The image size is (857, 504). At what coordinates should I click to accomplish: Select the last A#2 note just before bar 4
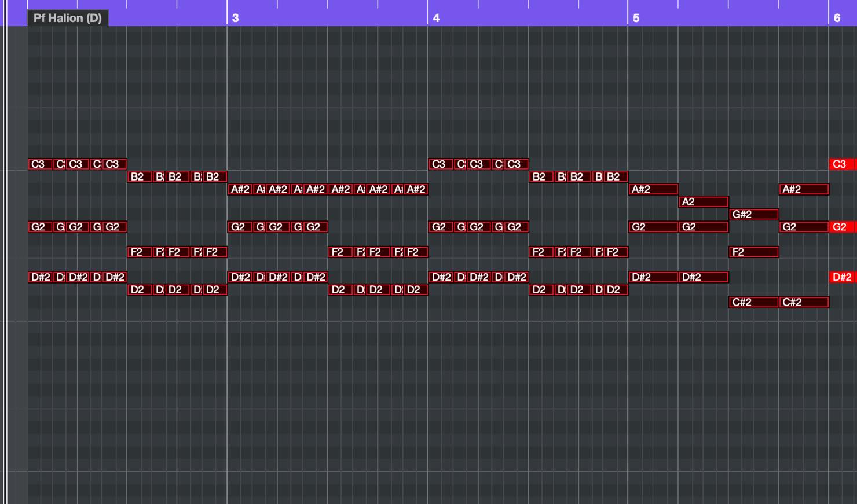tap(416, 189)
